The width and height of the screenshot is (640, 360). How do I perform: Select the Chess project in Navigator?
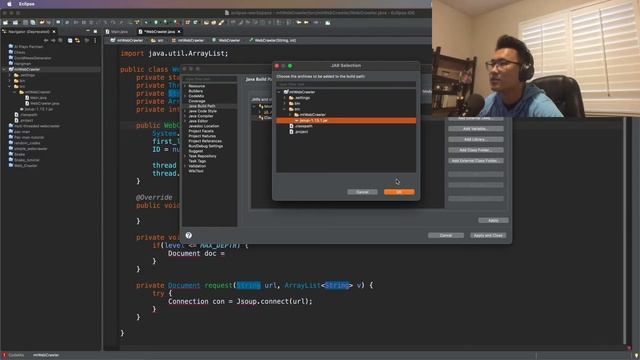pyautogui.click(x=17, y=52)
